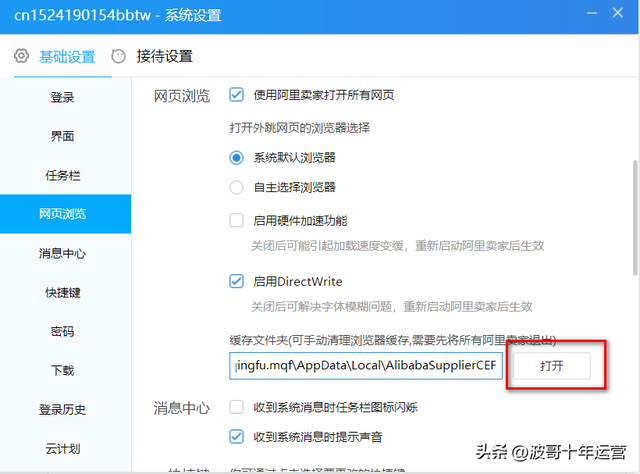This screenshot has width=640, height=474.
Task: Open the 下载 settings section
Action: [62, 371]
